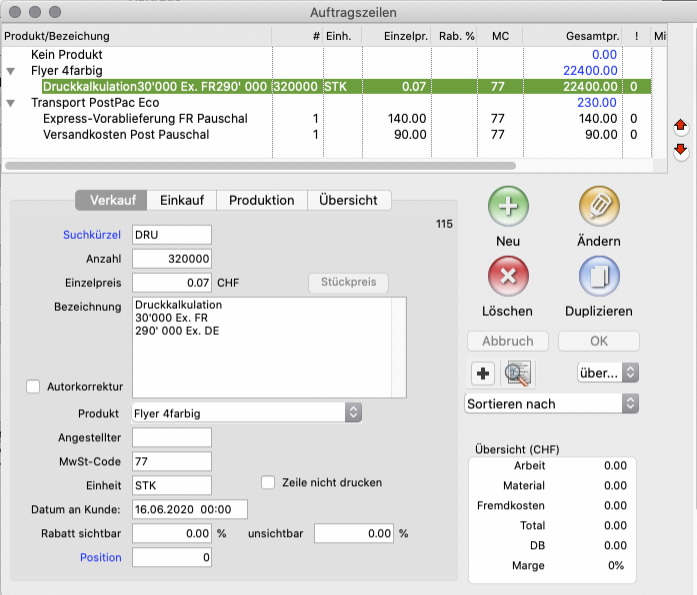Open the Produktion tab

click(x=261, y=200)
